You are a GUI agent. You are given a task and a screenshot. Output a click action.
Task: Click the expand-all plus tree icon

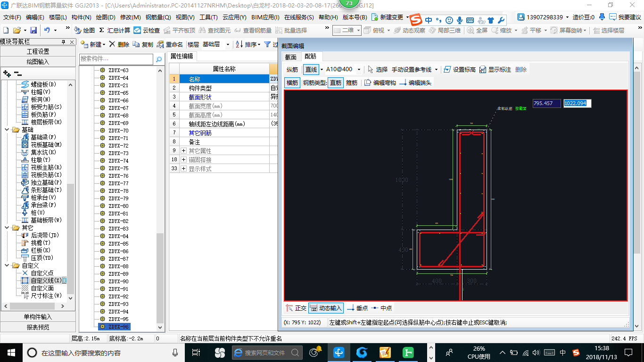click(x=7, y=73)
